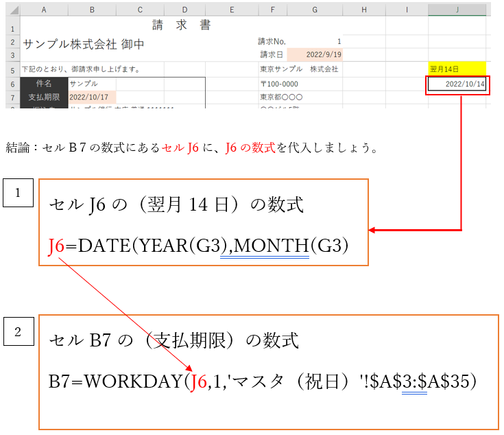504x435 pixels.
Task: Select row 7 header
Action: tap(10, 97)
